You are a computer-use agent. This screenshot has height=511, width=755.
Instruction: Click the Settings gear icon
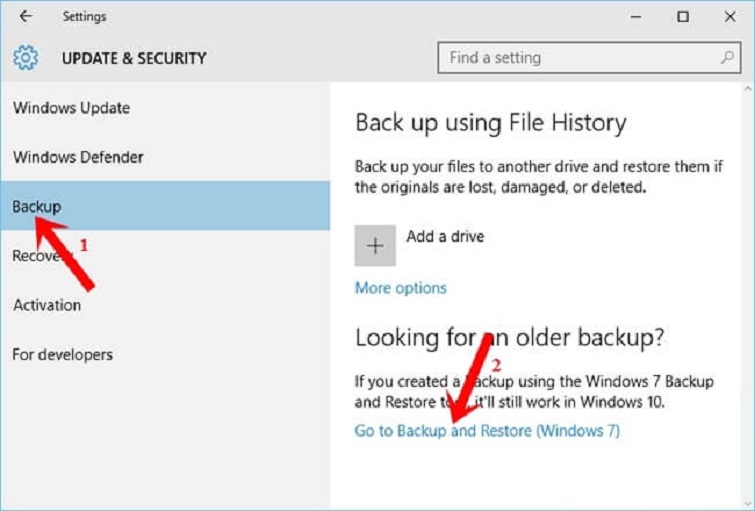(27, 58)
